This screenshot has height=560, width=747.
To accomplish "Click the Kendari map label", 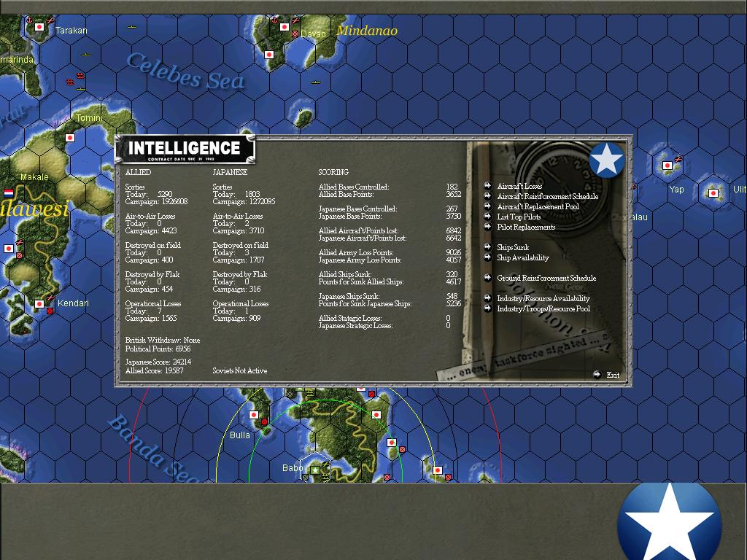I will point(73,303).
